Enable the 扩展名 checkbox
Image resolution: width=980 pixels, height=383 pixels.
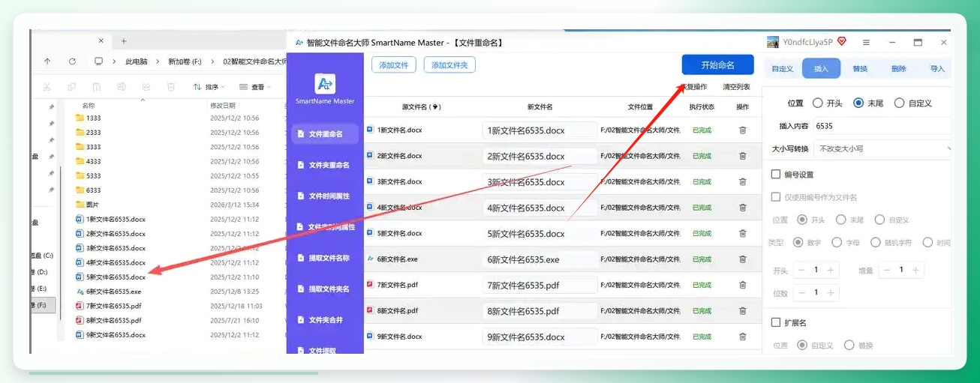tap(776, 322)
